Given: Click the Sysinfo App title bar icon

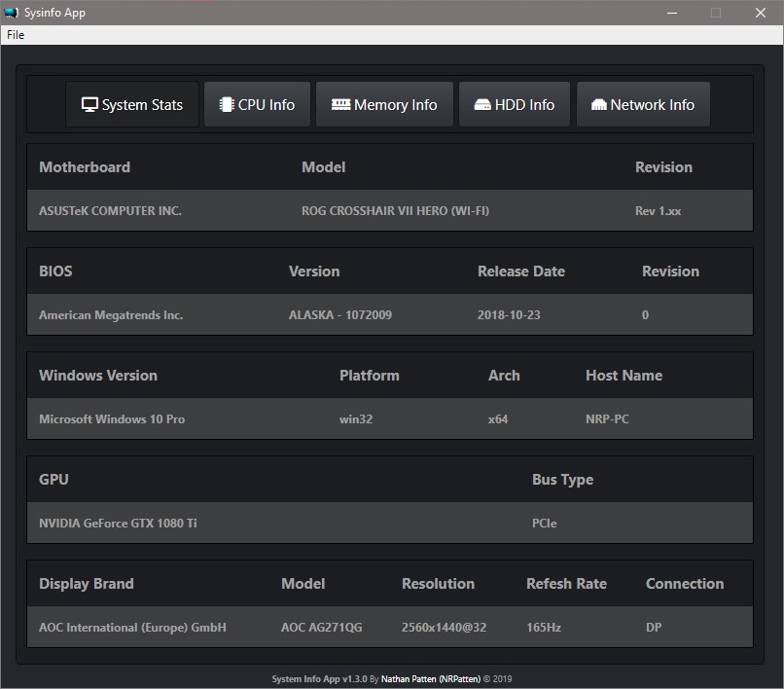Looking at the screenshot, I should pyautogui.click(x=11, y=13).
